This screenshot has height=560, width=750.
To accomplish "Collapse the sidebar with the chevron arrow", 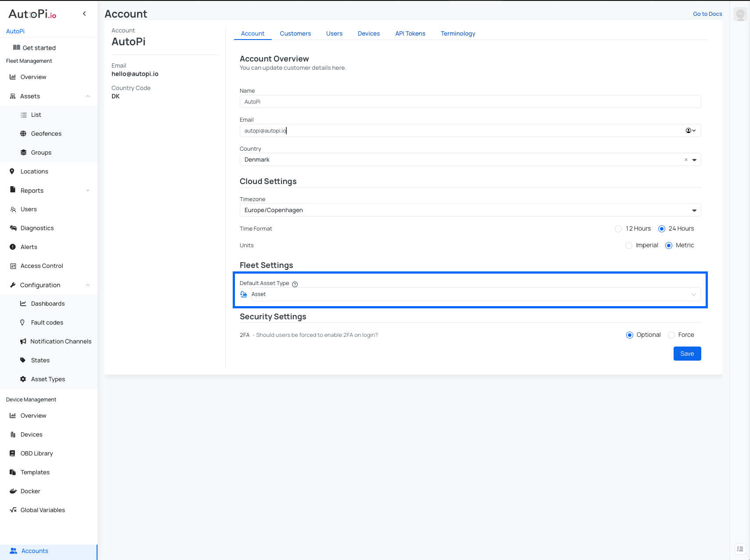I will (84, 14).
